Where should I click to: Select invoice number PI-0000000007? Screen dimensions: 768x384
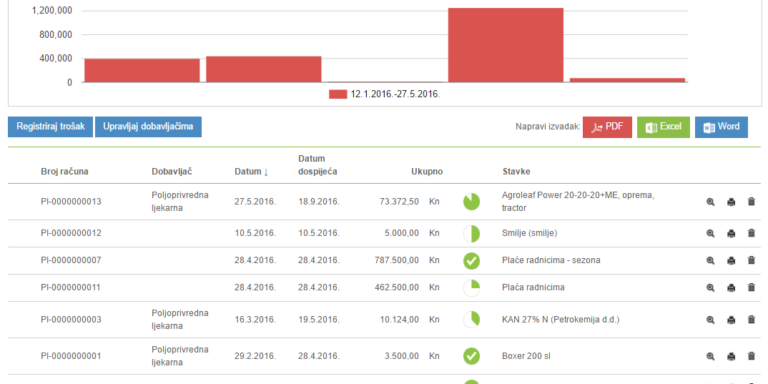(x=71, y=260)
